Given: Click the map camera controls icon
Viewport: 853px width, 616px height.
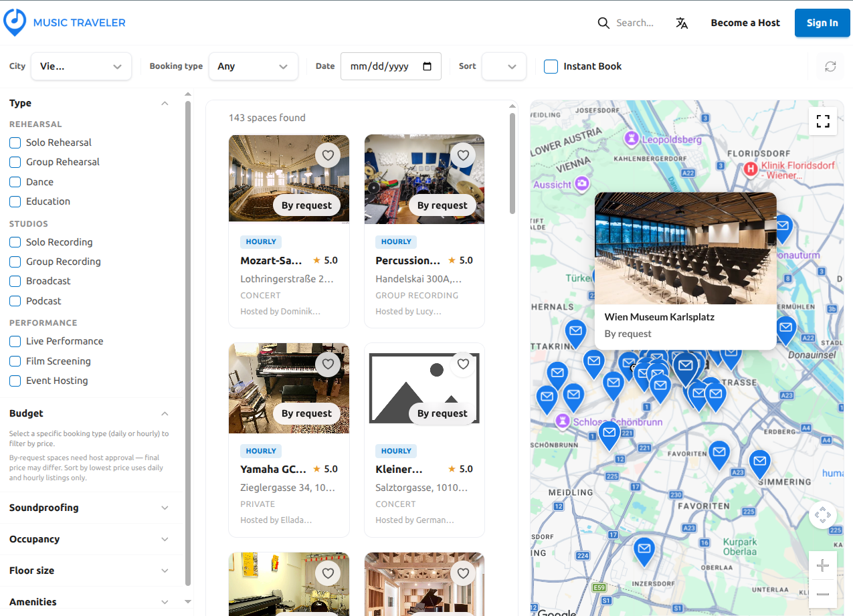Looking at the screenshot, I should (823, 515).
